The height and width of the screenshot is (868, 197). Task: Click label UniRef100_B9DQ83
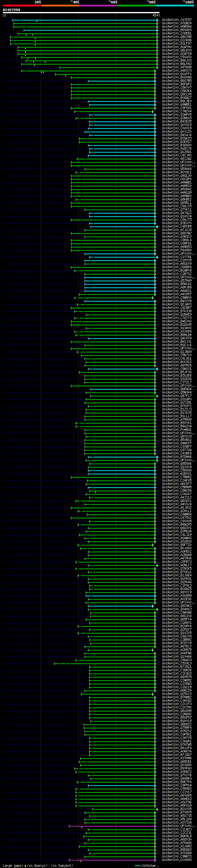tap(176, 849)
